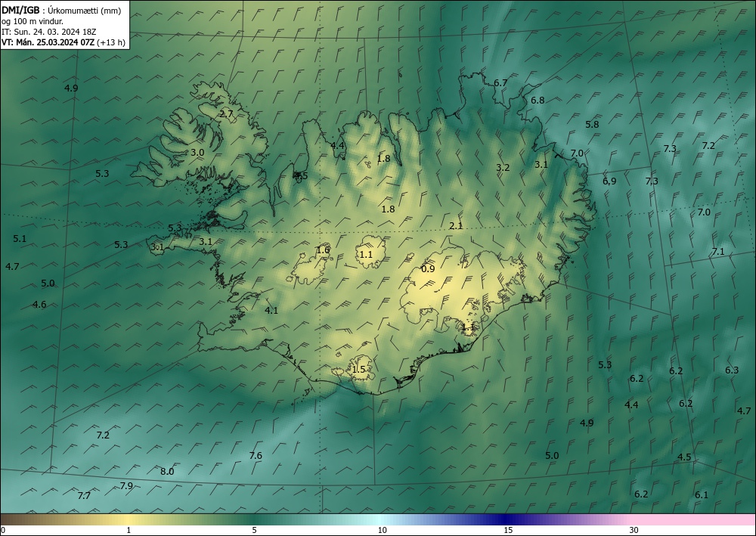Click the 5.8 teal precipitation band near Langanes
The height and width of the screenshot is (536, 756).
coord(592,124)
